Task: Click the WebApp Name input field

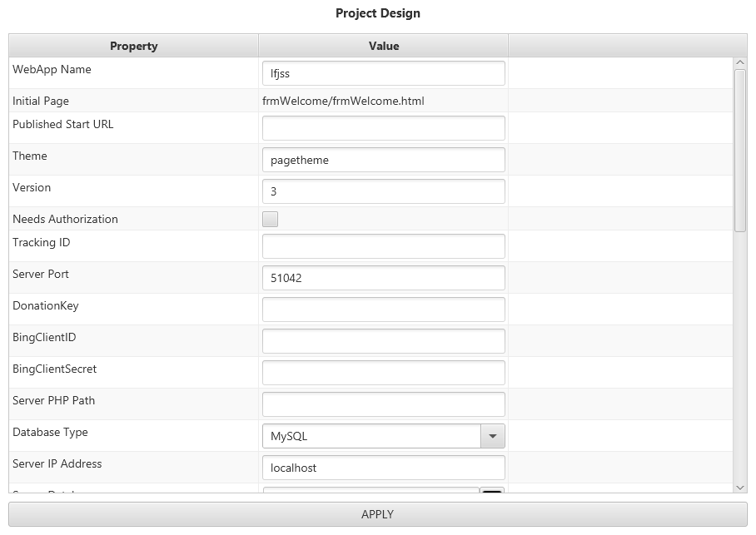Action: pos(383,73)
